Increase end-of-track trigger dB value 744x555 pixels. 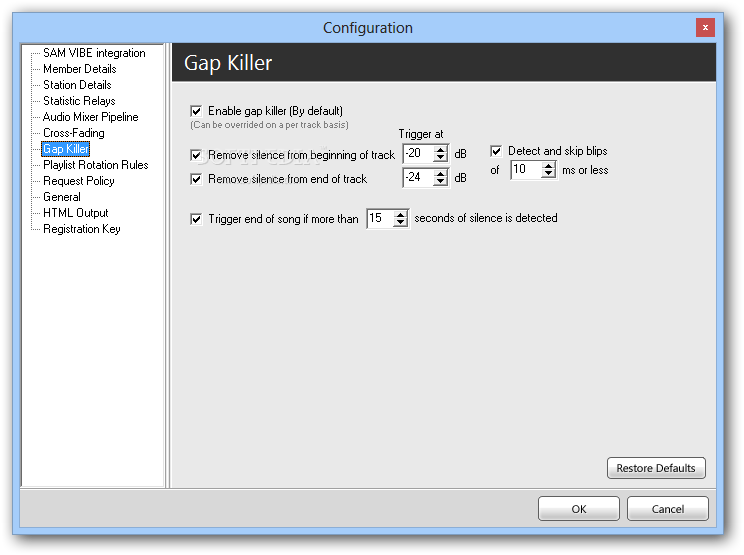pos(441,174)
